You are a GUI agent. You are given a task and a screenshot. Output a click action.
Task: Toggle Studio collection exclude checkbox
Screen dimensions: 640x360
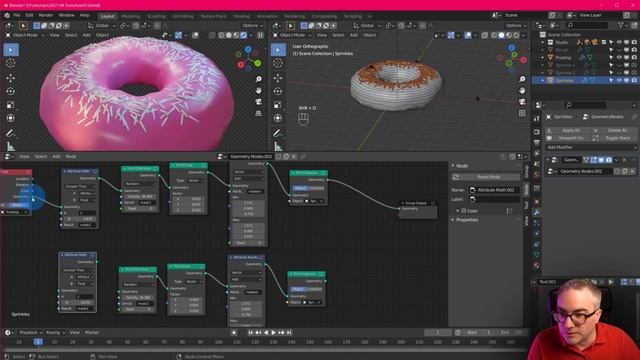[604, 42]
